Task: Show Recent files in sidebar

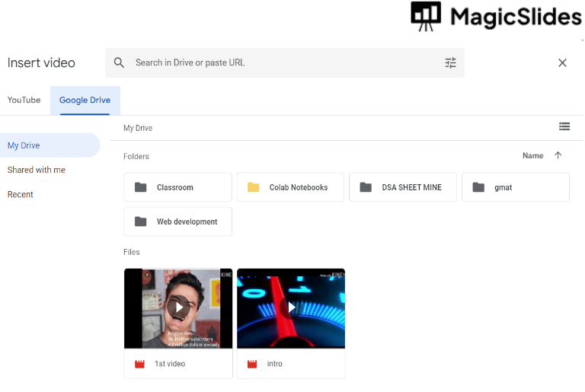Action: [x=20, y=195]
